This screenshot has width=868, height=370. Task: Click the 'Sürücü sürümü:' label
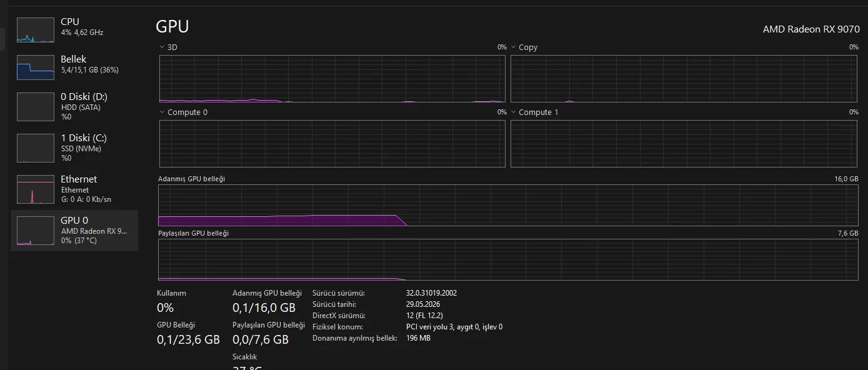(x=339, y=293)
